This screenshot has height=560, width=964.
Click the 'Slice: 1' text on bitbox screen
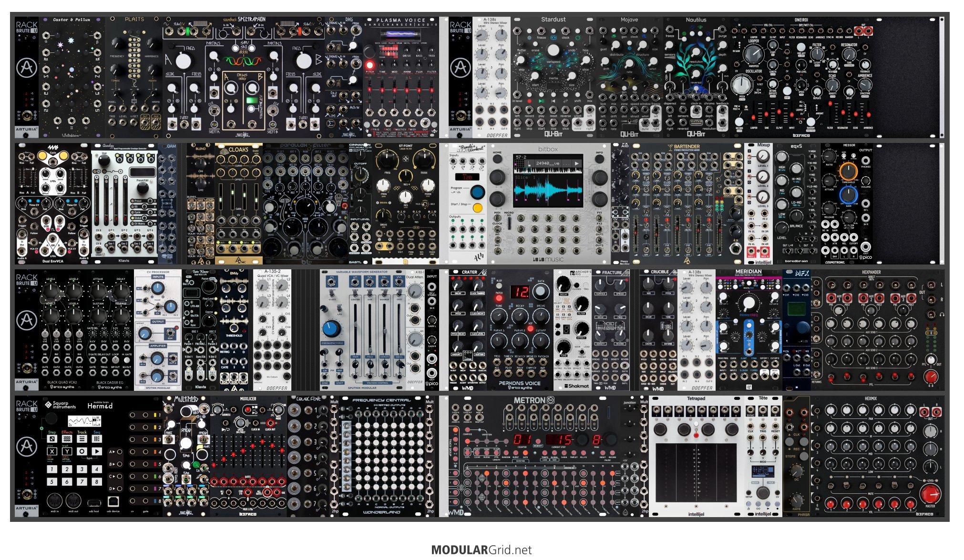(525, 177)
